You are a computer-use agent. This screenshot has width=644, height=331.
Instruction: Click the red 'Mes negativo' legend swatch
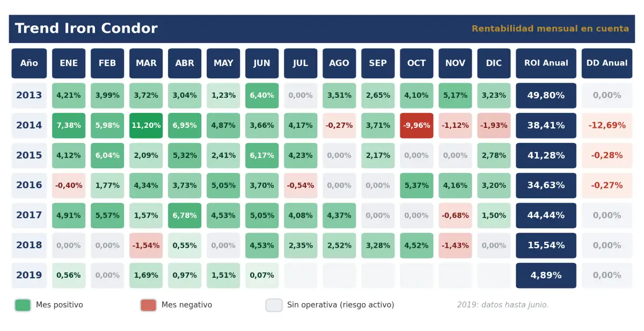(x=148, y=305)
